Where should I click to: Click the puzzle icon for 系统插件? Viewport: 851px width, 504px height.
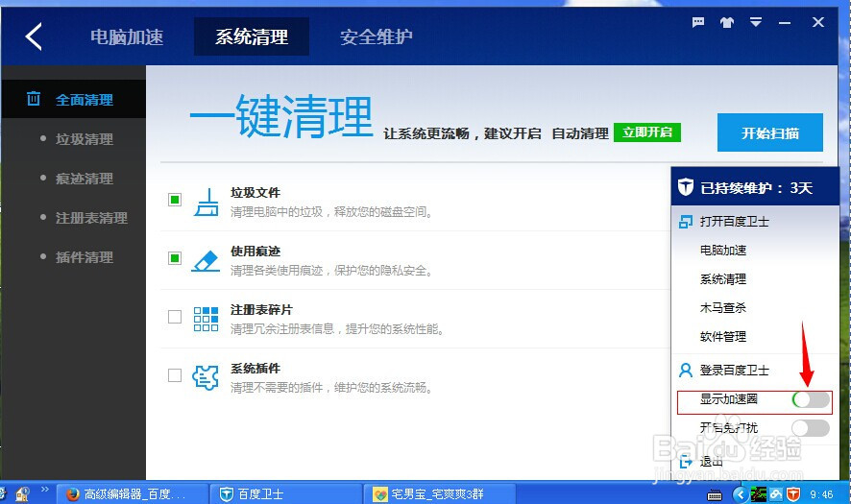pos(206,377)
